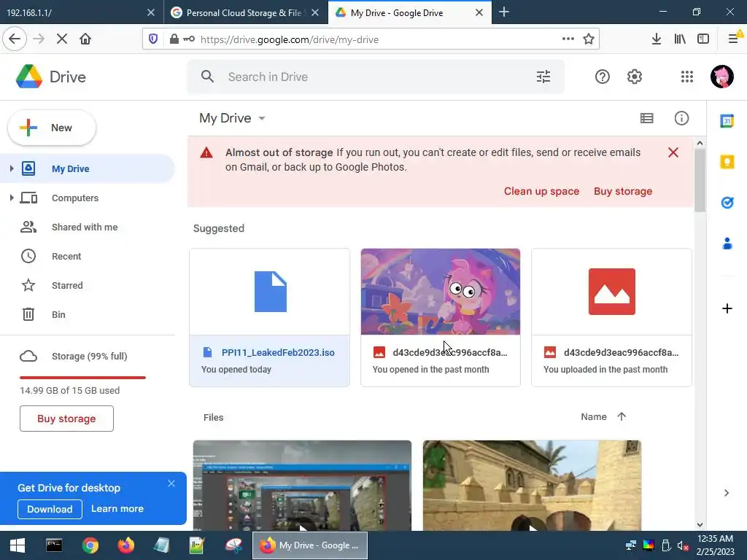Go back with the browser arrow

(15, 39)
